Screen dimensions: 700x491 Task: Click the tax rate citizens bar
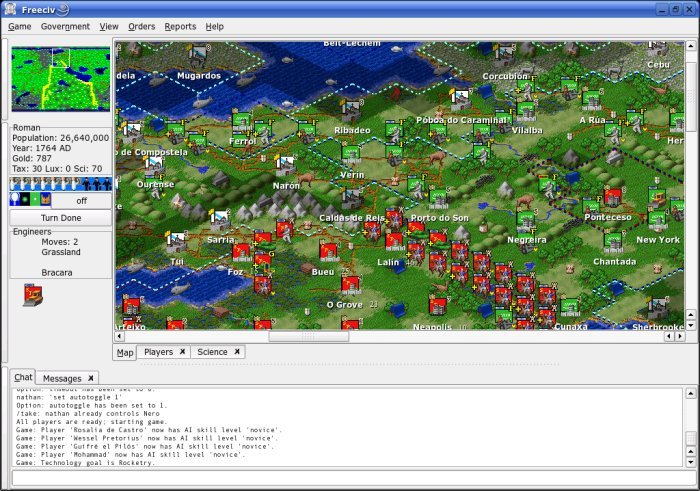(61, 183)
